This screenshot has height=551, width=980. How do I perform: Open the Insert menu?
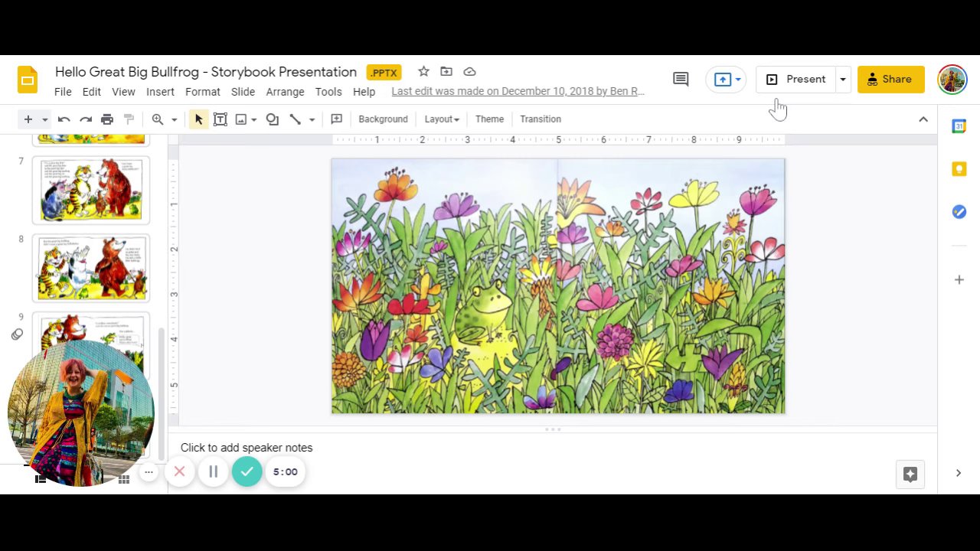pyautogui.click(x=160, y=92)
